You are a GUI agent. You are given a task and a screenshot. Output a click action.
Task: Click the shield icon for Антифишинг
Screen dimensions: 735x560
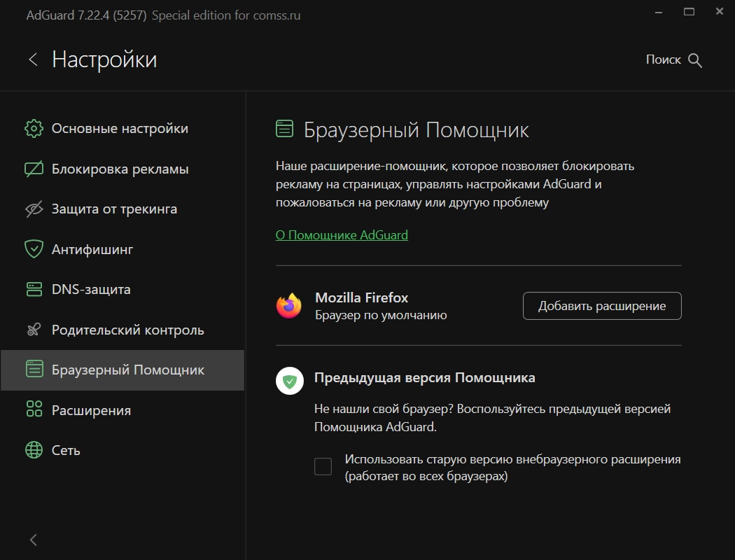[x=34, y=249]
